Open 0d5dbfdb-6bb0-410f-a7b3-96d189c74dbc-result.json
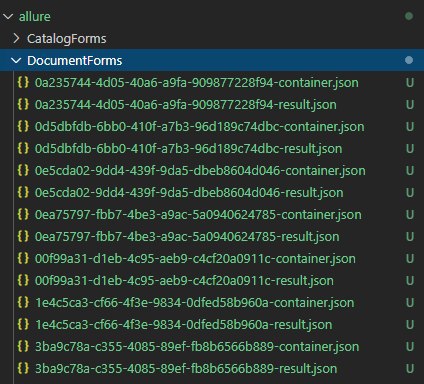This screenshot has height=384, width=424. point(188,149)
